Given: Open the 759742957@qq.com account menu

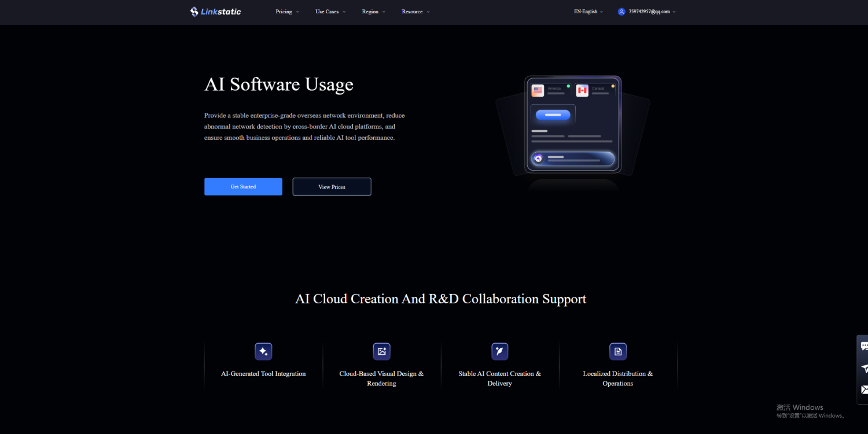Looking at the screenshot, I should pos(652,12).
